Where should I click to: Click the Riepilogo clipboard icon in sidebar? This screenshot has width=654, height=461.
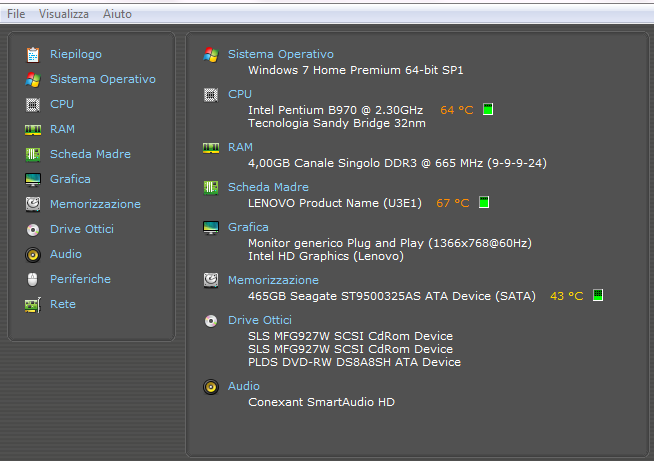33,54
